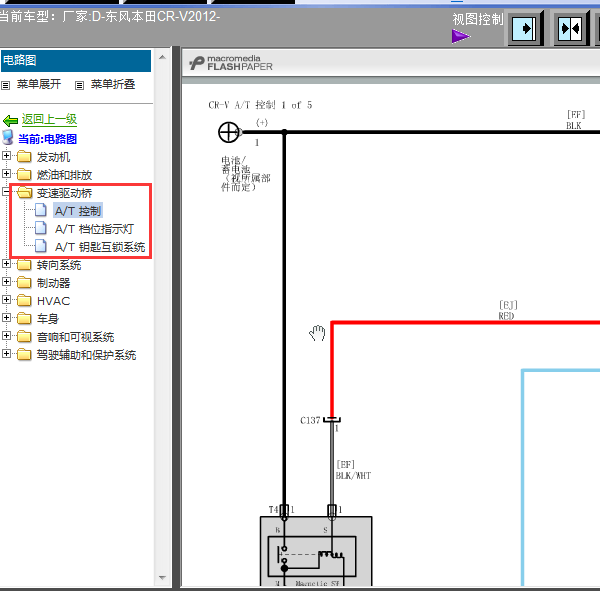Click the [EF] BLK/WHT wire label

(353, 470)
